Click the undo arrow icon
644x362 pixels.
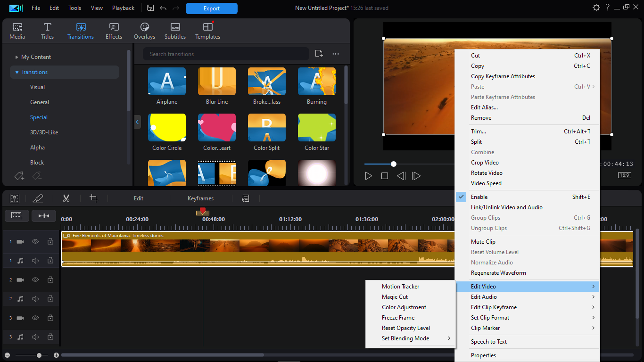tap(163, 8)
